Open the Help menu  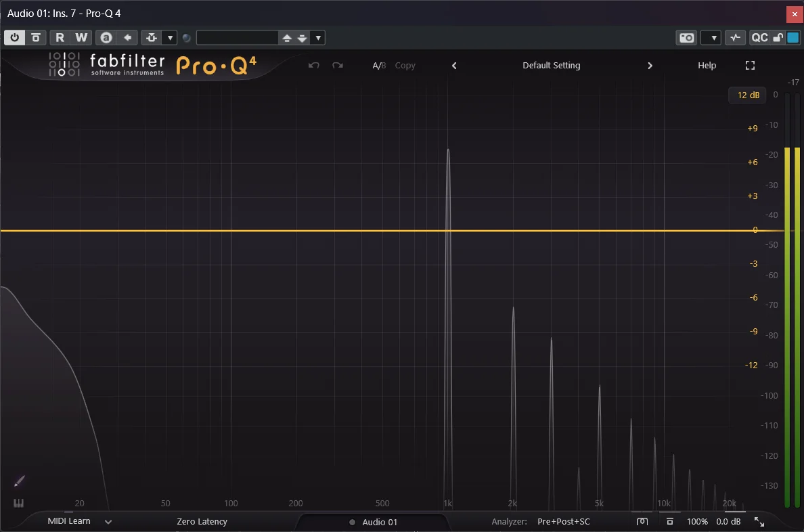[707, 65]
